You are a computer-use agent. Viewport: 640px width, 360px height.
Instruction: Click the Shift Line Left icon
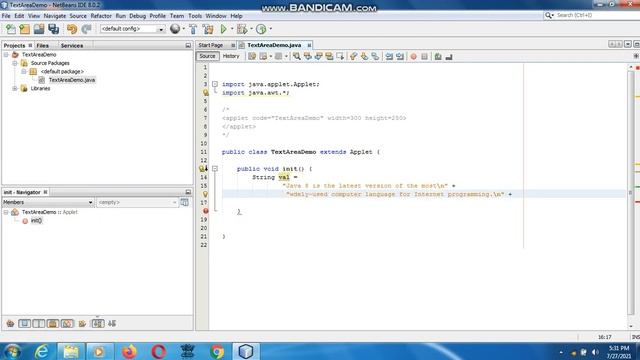point(389,57)
